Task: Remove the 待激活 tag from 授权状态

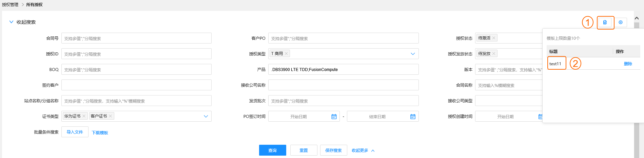Action: [x=494, y=38]
